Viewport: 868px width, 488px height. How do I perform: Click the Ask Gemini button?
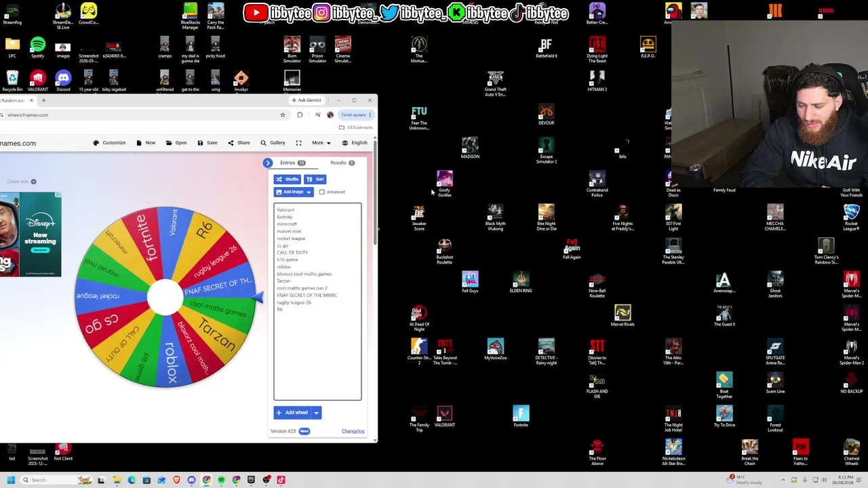coord(306,100)
